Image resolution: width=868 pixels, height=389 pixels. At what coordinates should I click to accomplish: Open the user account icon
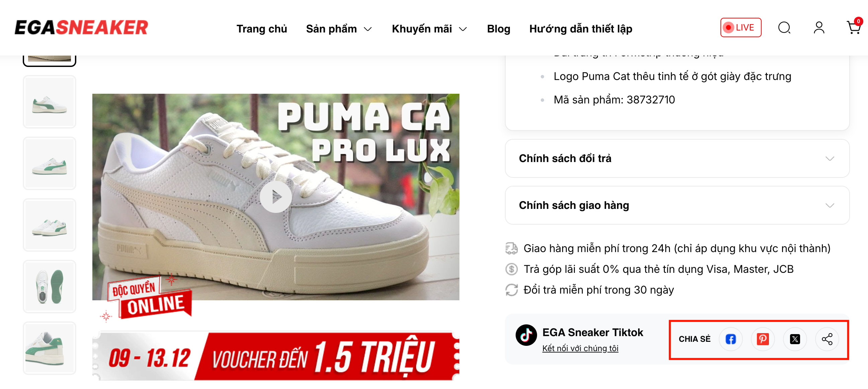[x=819, y=28]
